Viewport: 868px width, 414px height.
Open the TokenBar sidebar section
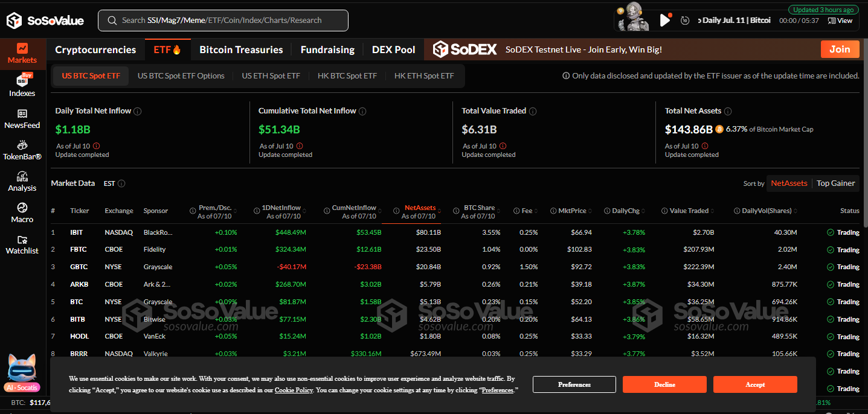click(x=22, y=150)
